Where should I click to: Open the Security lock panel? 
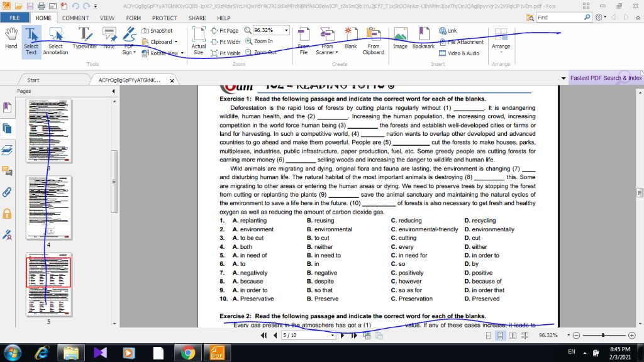click(7, 214)
